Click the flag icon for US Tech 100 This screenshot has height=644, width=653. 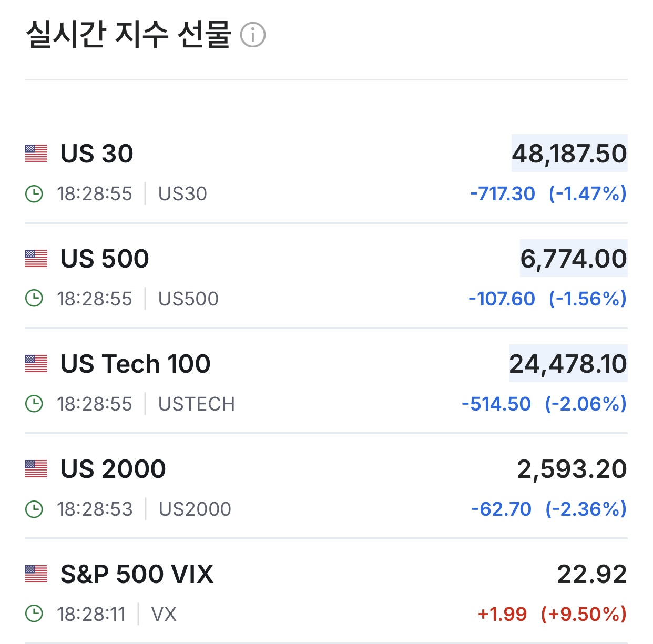click(x=36, y=364)
